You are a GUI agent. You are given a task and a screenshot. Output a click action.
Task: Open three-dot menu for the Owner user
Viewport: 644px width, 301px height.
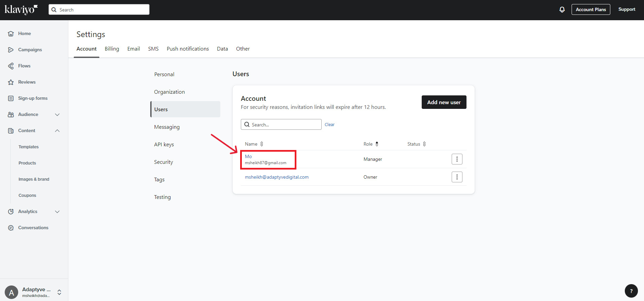pyautogui.click(x=457, y=177)
